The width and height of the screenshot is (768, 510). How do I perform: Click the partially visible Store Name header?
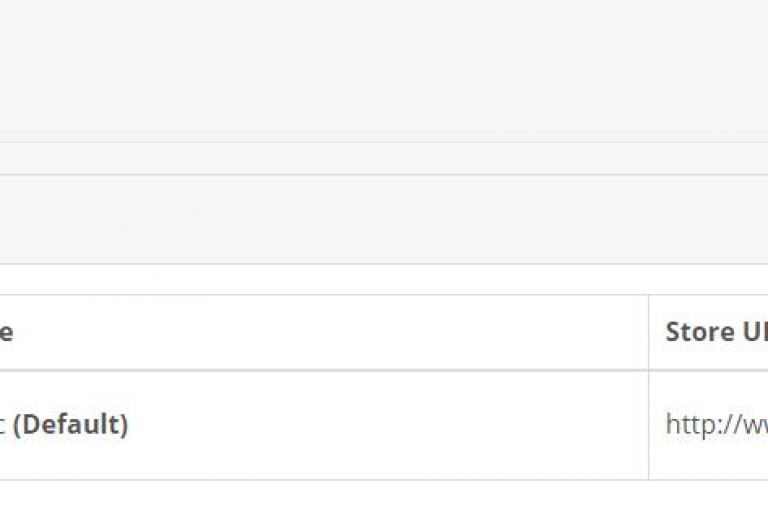click(6, 333)
